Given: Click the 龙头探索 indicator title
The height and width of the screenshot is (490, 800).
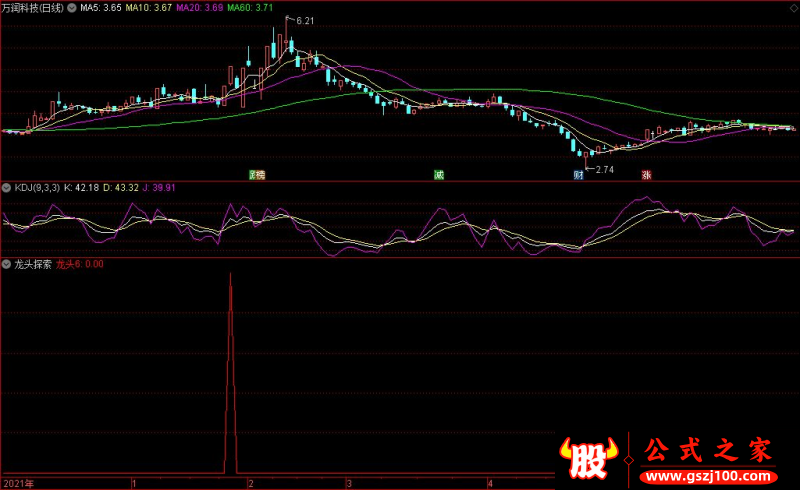Looking at the screenshot, I should click(33, 264).
